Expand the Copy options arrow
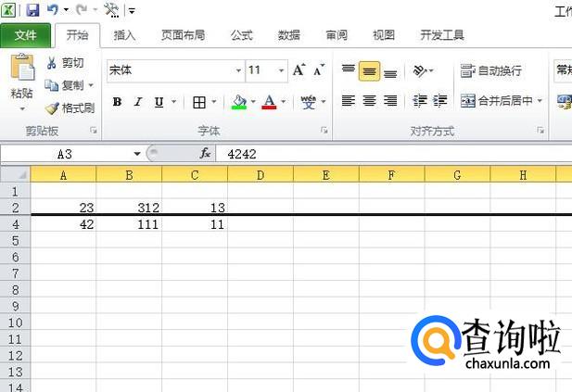 coord(91,85)
